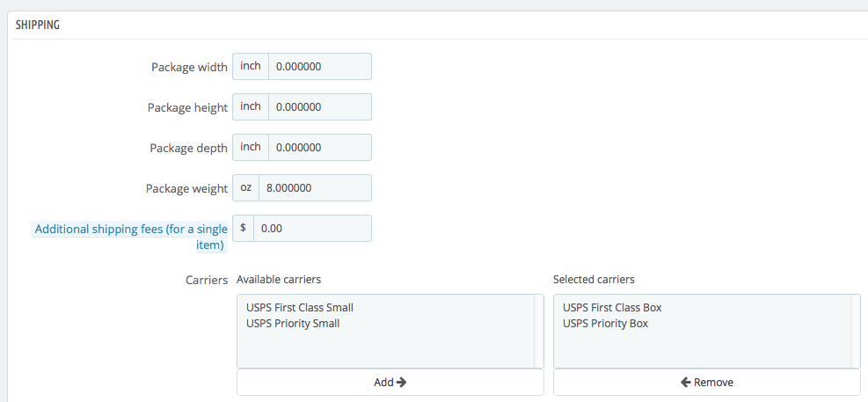Click the inch unit of Package depth
This screenshot has height=402, width=868.
point(251,147)
